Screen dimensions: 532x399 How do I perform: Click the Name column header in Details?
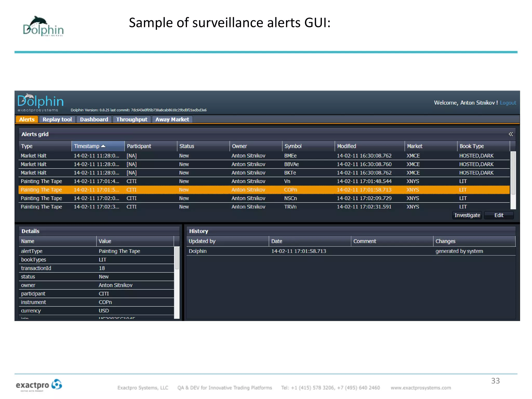(57, 241)
